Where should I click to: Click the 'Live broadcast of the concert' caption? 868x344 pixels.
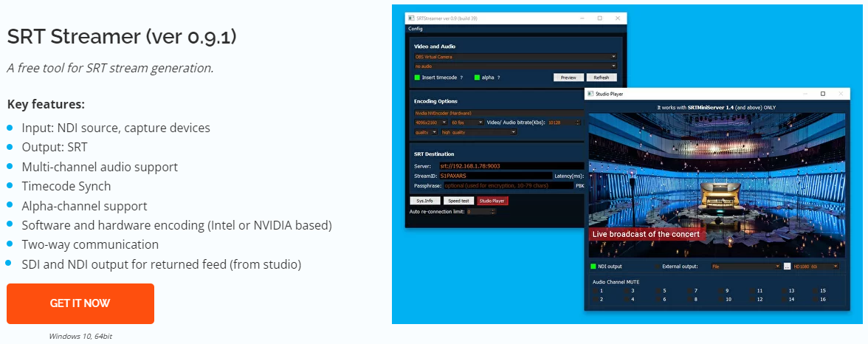[646, 234]
